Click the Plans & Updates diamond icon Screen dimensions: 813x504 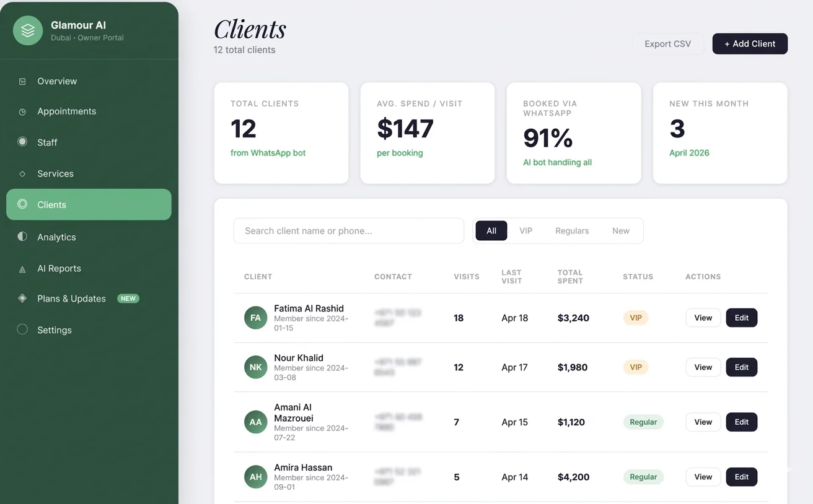pos(22,298)
